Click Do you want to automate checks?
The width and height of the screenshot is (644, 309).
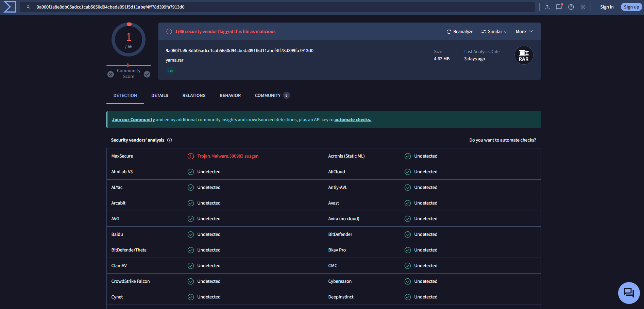click(x=503, y=140)
